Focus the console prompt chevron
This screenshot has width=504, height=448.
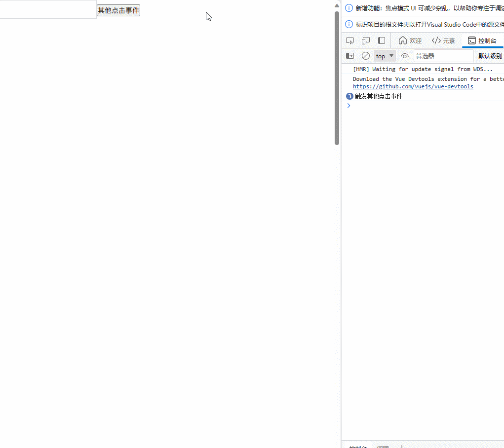tap(349, 106)
